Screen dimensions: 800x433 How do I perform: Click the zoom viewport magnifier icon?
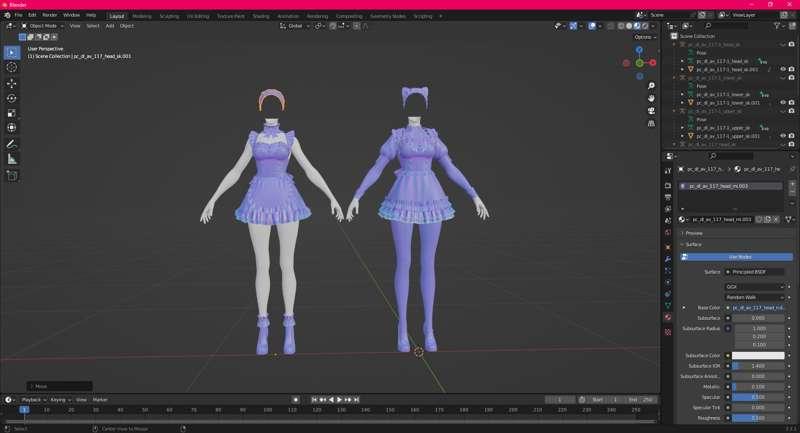(x=652, y=86)
